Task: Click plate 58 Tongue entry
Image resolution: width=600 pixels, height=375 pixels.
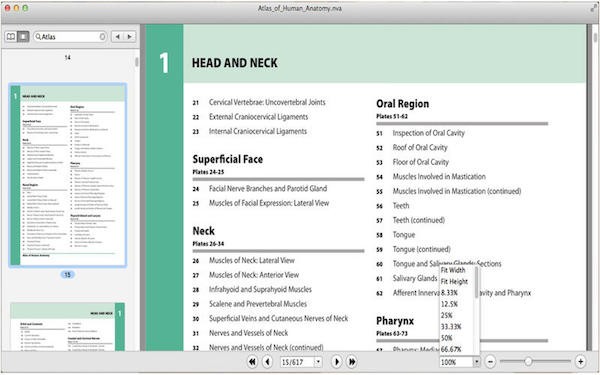Action: tap(404, 235)
